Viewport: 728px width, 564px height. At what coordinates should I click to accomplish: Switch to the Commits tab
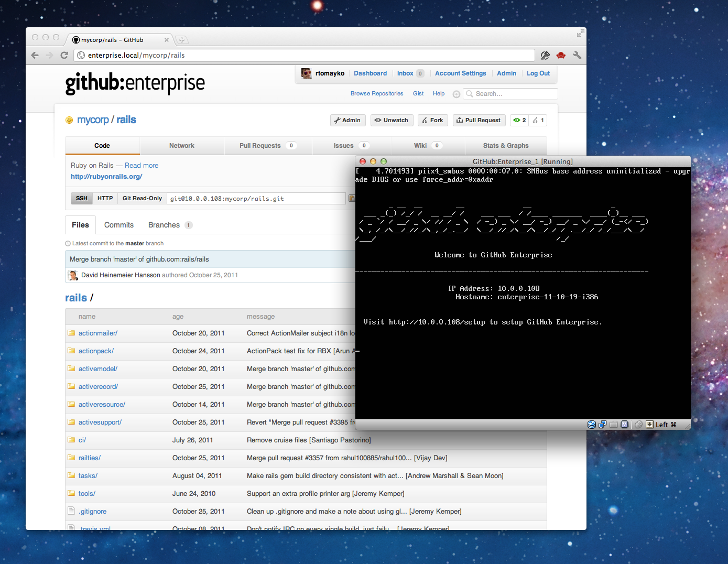point(118,224)
